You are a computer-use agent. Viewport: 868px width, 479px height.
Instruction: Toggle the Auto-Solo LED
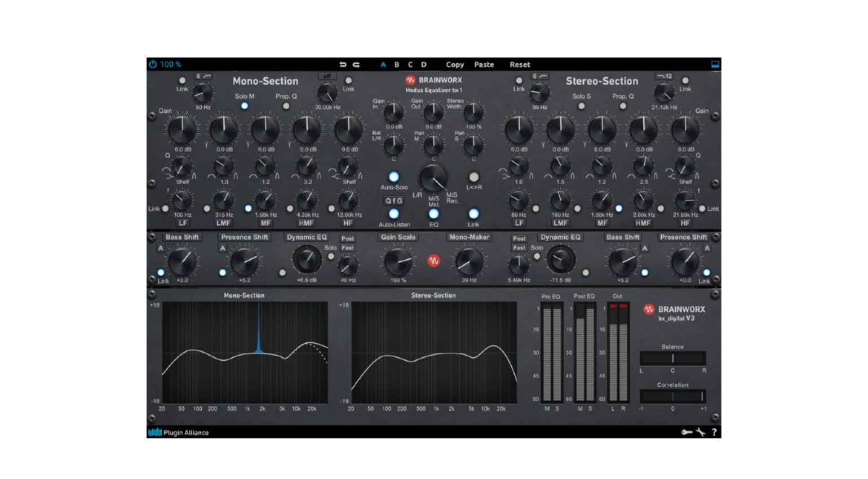click(394, 177)
